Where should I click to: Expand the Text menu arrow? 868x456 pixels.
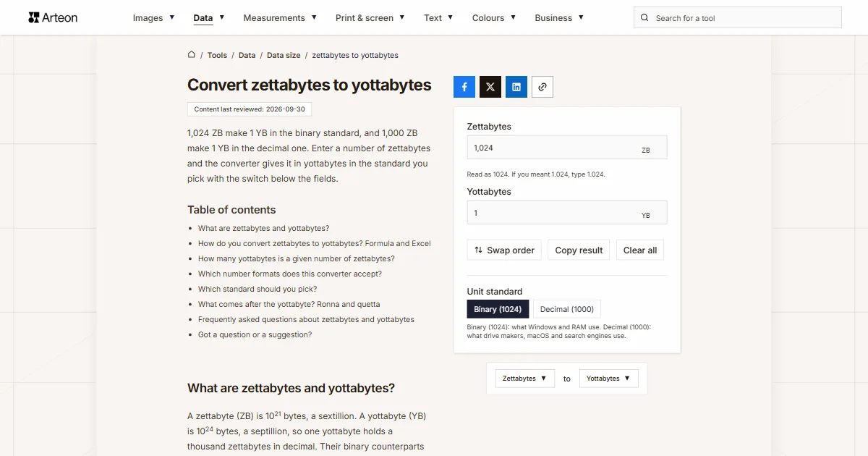(x=451, y=17)
